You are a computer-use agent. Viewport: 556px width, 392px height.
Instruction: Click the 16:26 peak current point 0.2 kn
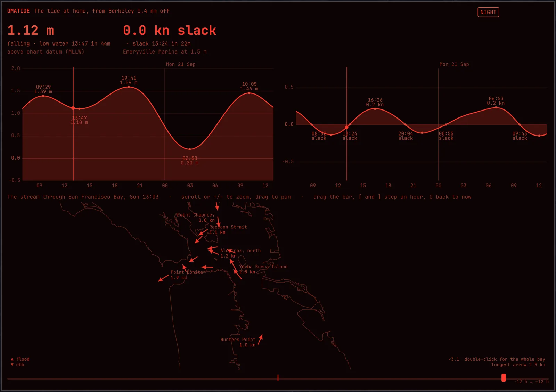(x=375, y=109)
